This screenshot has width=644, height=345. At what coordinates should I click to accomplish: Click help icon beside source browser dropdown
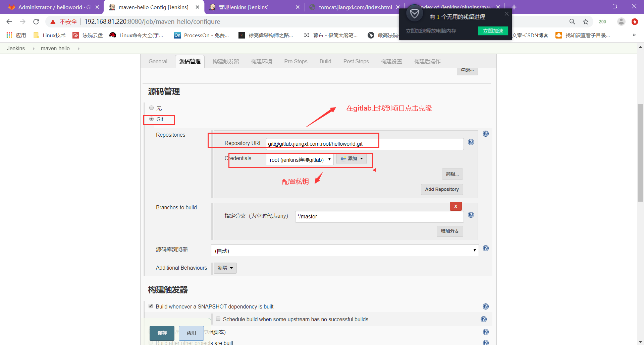[486, 248]
